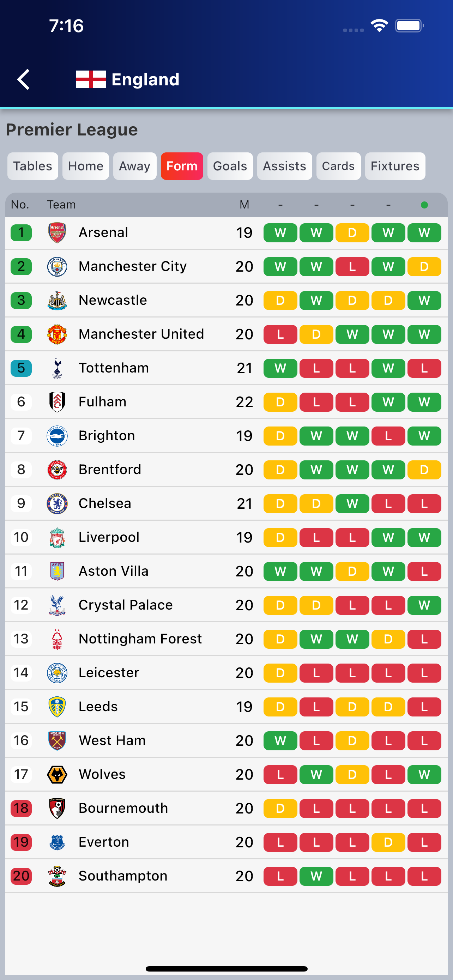Switch to the Tables tab

tap(33, 166)
